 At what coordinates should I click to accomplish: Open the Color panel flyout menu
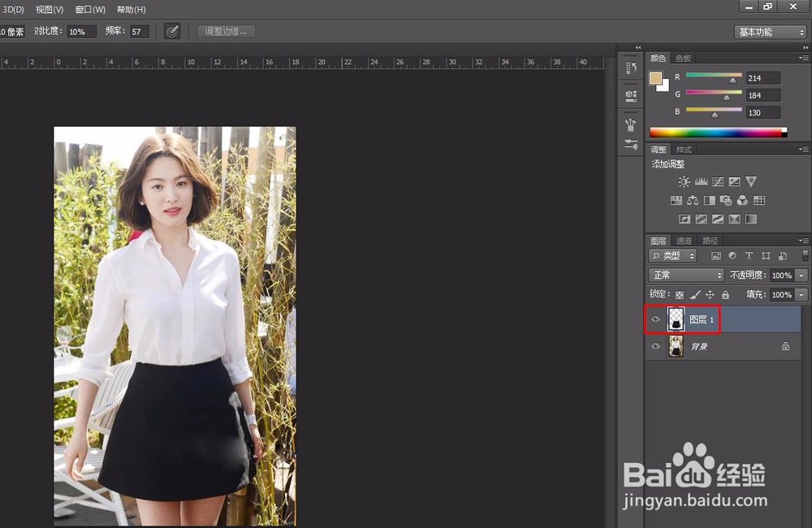click(x=803, y=58)
